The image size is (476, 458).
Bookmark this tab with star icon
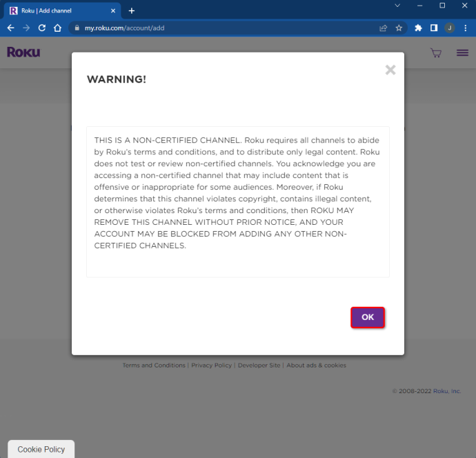399,28
